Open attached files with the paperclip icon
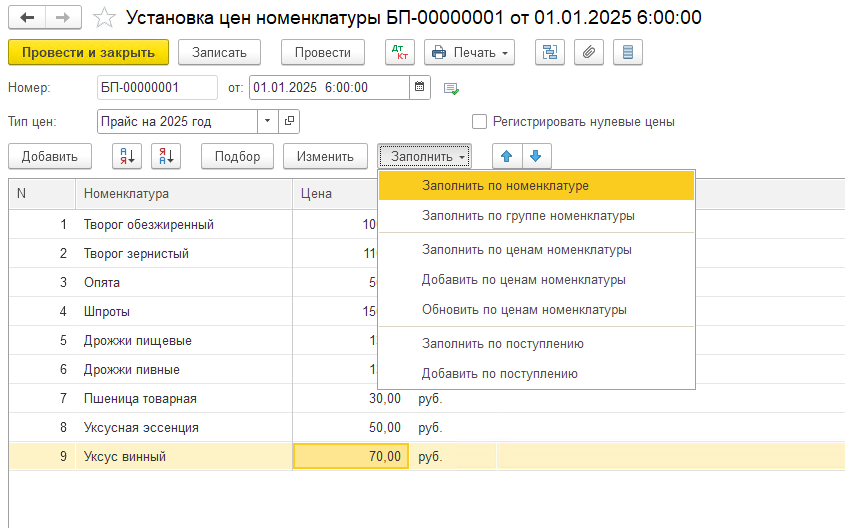Screen dimensions: 845x528 (x=588, y=52)
